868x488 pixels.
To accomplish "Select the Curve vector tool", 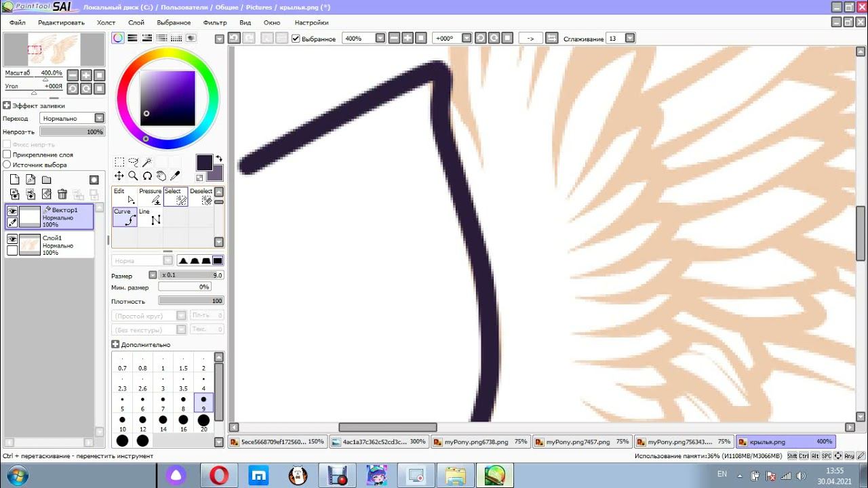I will 125,216.
